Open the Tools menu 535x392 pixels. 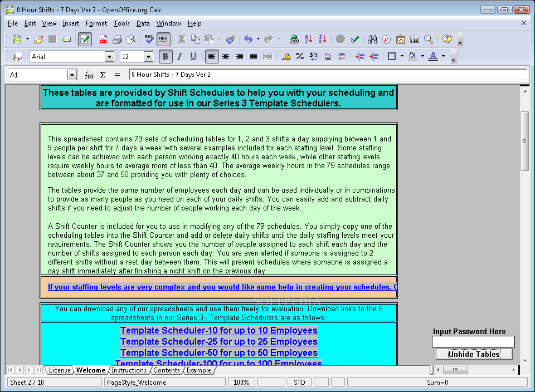tap(121, 23)
